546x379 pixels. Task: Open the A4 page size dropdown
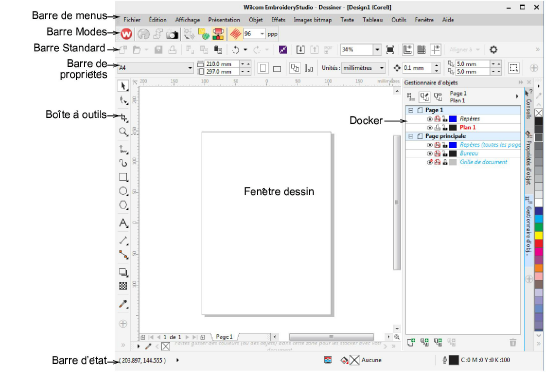click(190, 68)
